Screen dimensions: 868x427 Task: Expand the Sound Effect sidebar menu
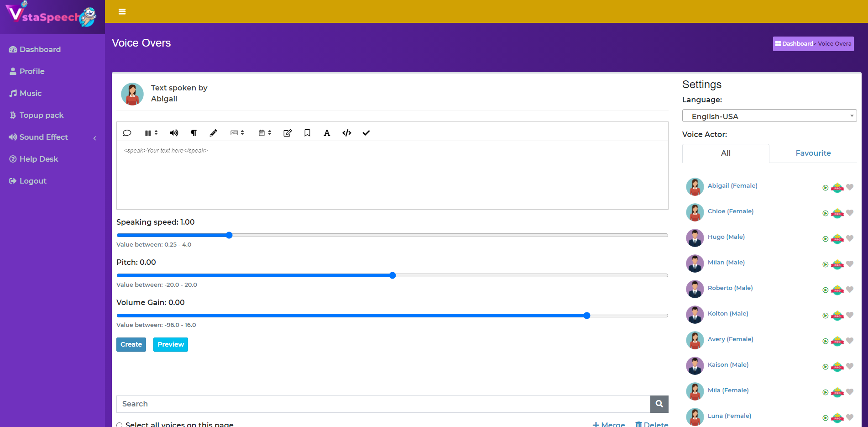(x=52, y=137)
